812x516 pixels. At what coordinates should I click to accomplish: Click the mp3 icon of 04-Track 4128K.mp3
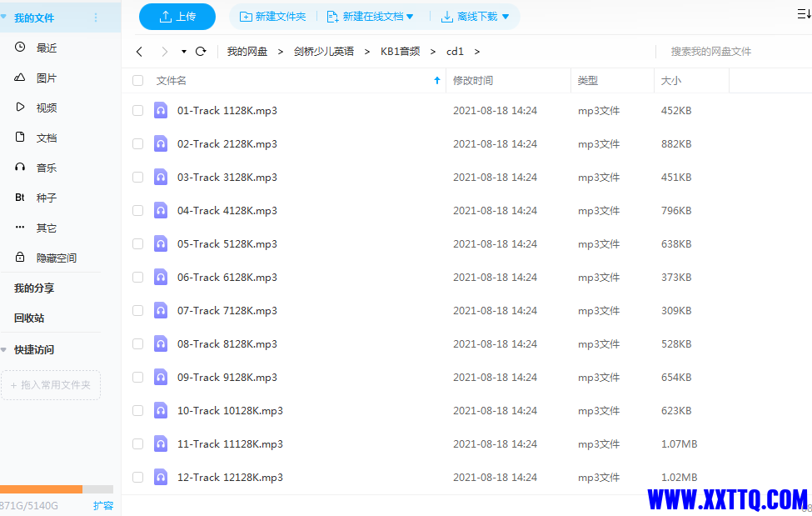pos(161,211)
